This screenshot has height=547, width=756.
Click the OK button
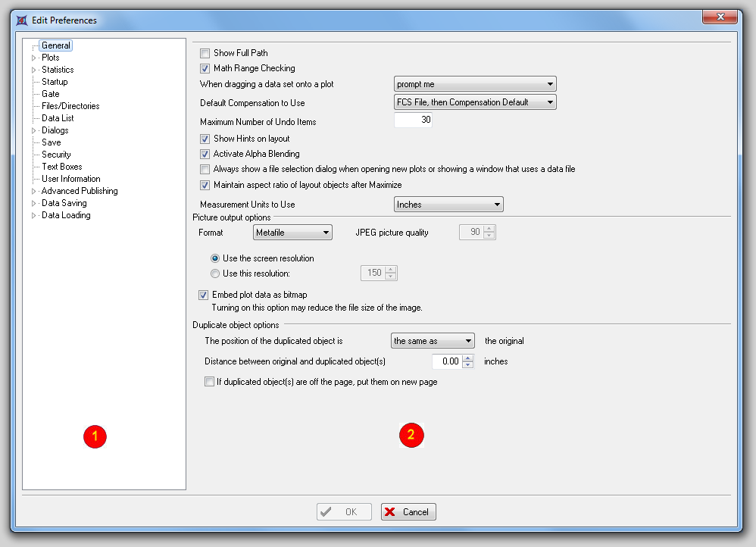point(344,512)
